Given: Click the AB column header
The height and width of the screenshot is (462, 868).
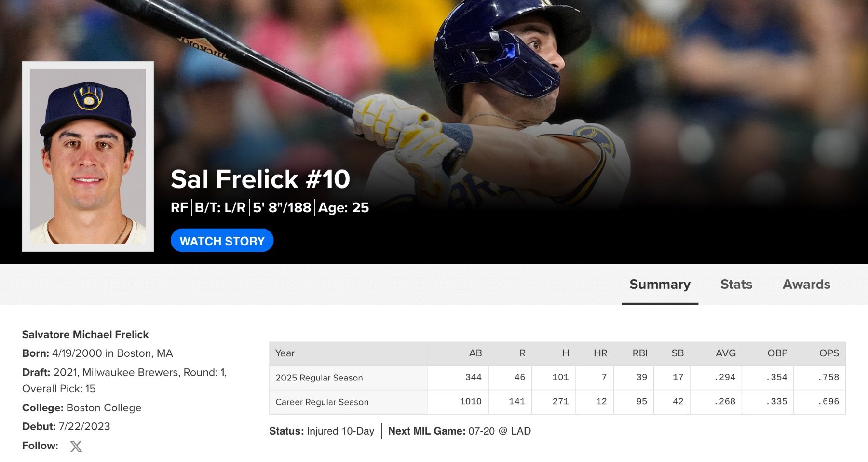Looking at the screenshot, I should 475,353.
